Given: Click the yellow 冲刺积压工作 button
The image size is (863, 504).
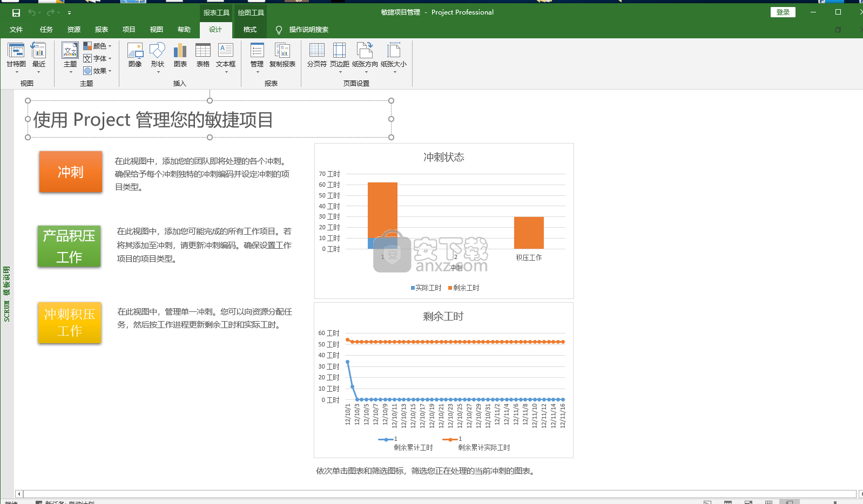Looking at the screenshot, I should [70, 322].
